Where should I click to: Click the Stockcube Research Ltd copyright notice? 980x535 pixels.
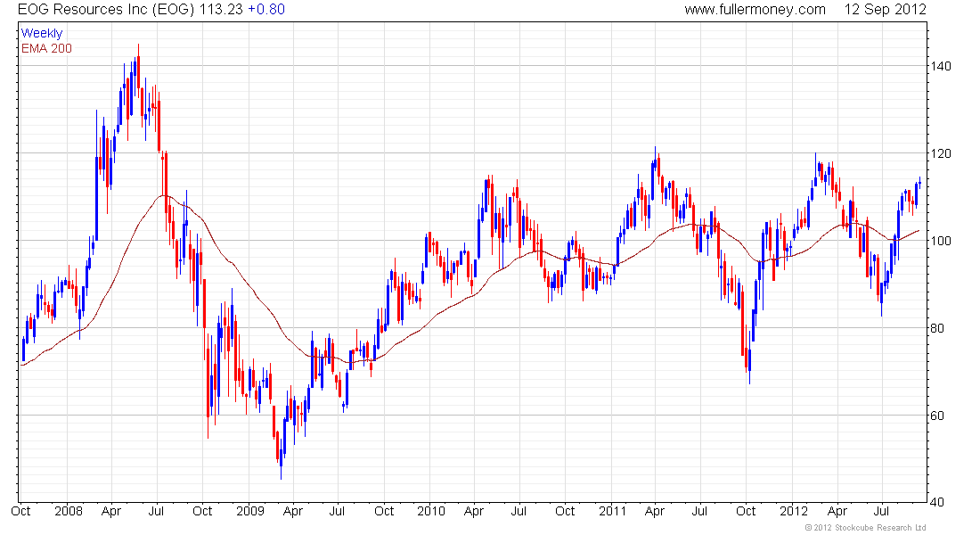coord(865,528)
